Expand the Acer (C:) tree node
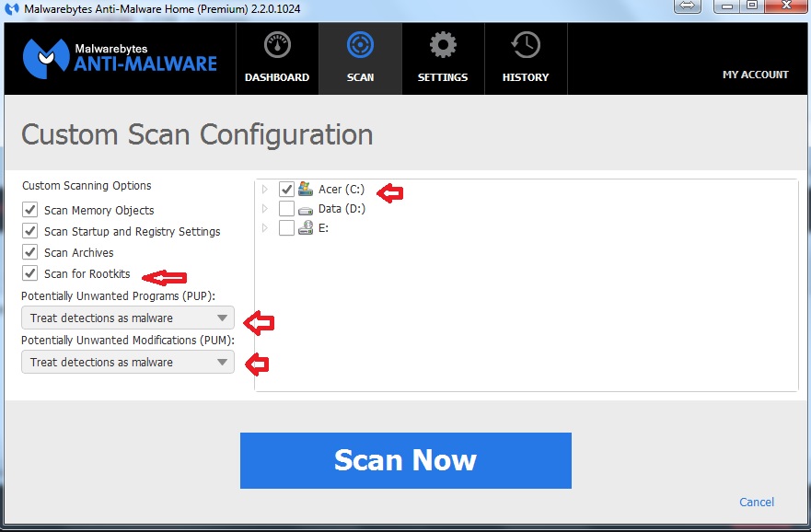Screen dimensions: 811x532 [x=265, y=190]
